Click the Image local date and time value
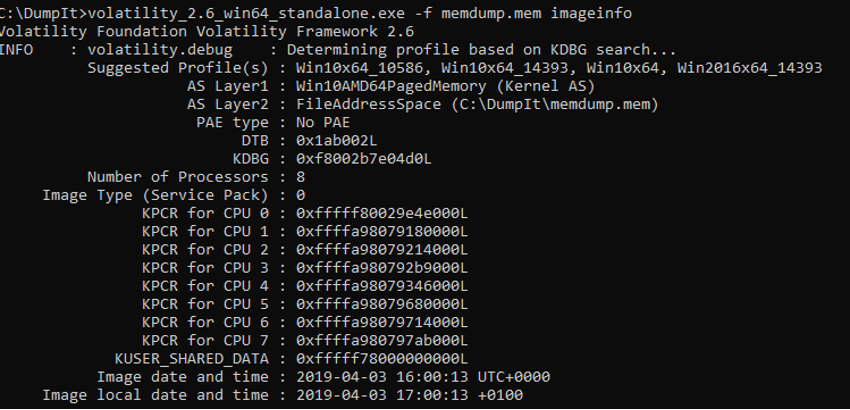850x410 pixels. (409, 395)
